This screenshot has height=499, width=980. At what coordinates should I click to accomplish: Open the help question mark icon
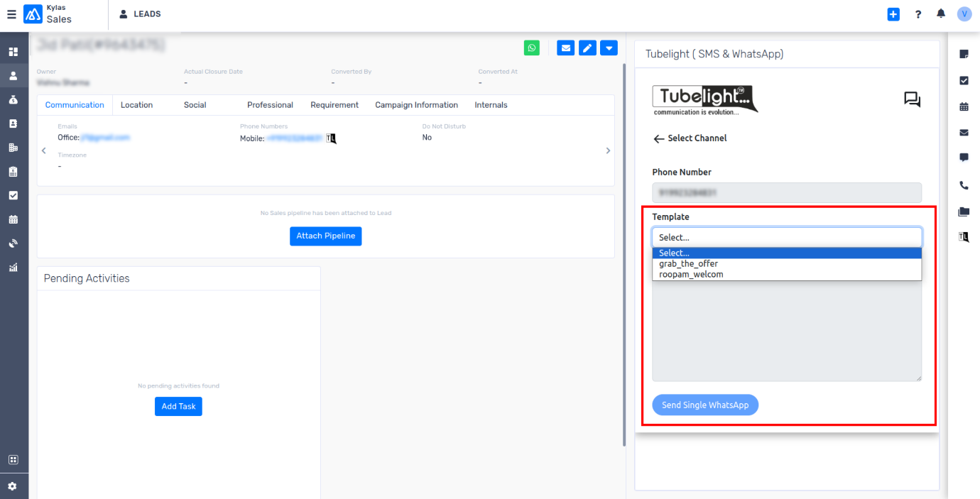918,14
